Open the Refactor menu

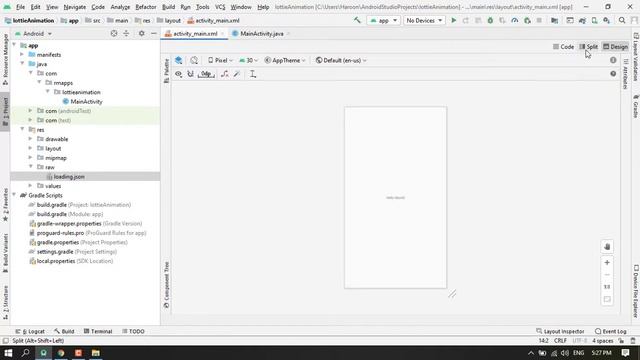146,7
